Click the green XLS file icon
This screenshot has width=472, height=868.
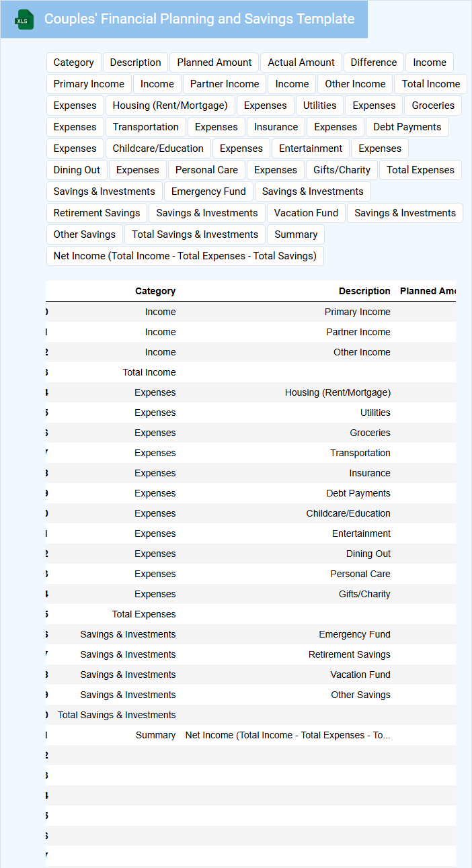24,19
